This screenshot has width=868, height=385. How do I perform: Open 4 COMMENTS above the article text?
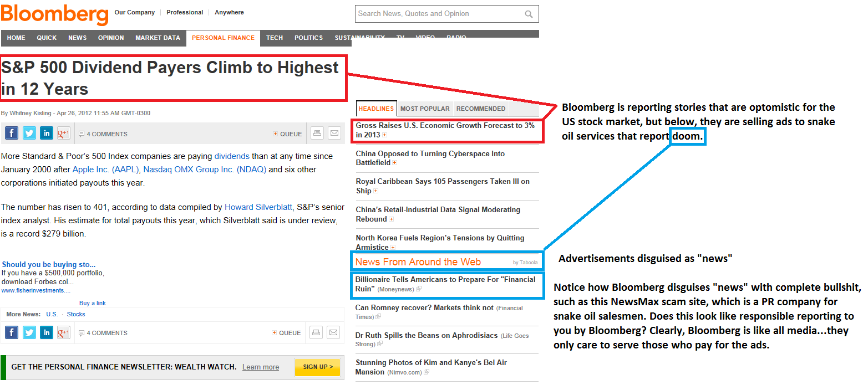coord(103,134)
